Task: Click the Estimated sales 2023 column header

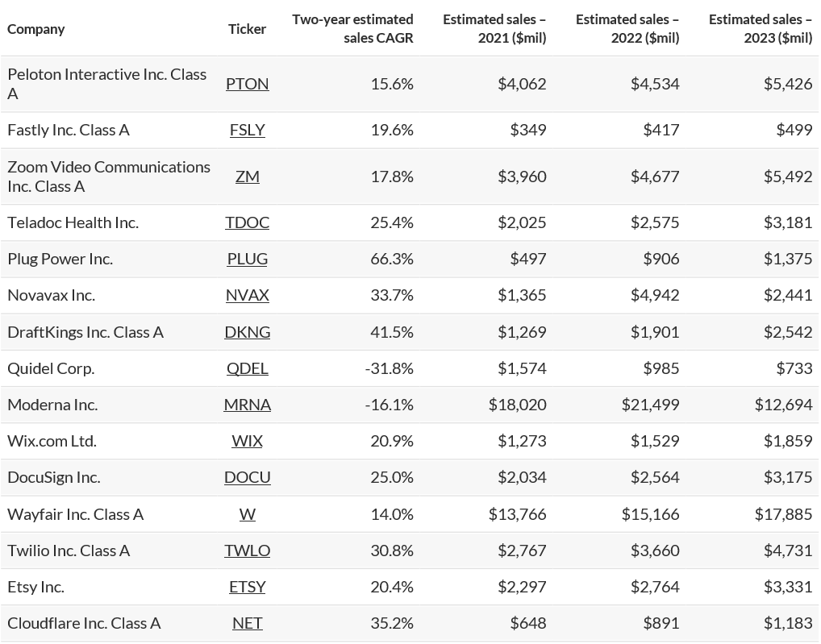Action: [x=761, y=28]
